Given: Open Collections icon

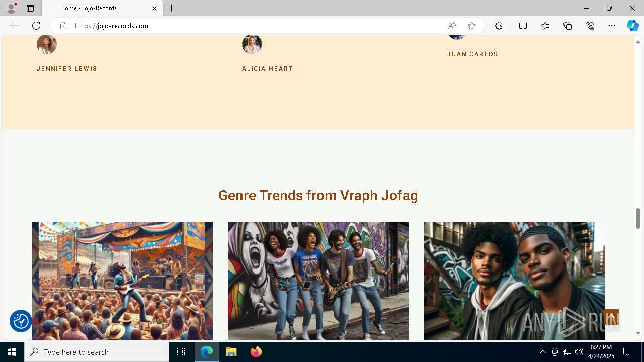Looking at the screenshot, I should [x=568, y=26].
